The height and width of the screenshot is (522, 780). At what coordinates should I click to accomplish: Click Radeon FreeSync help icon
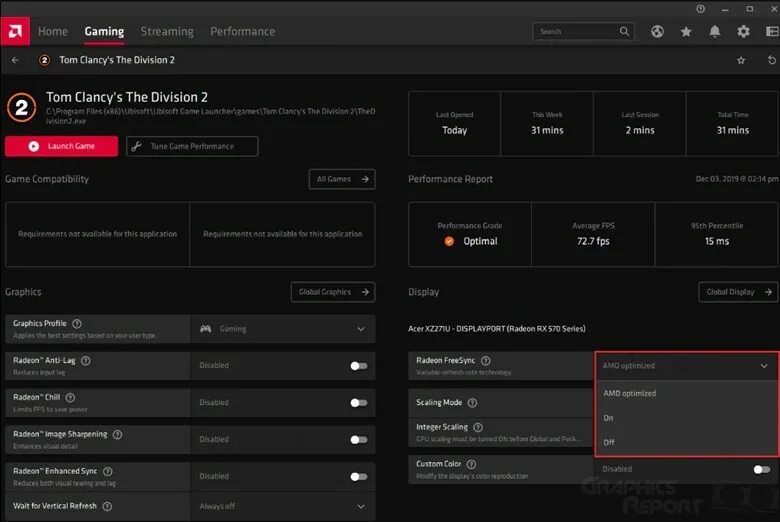coord(486,360)
